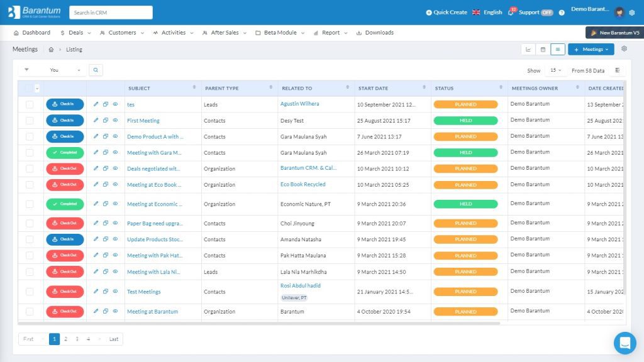Edit the 'Test Meetings' row

(96, 292)
